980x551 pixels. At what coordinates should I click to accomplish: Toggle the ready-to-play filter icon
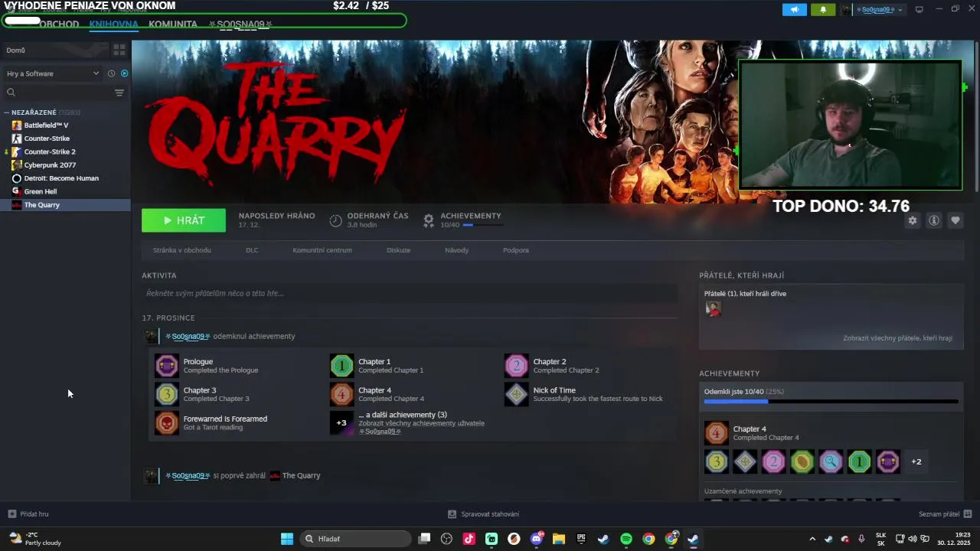tap(125, 73)
